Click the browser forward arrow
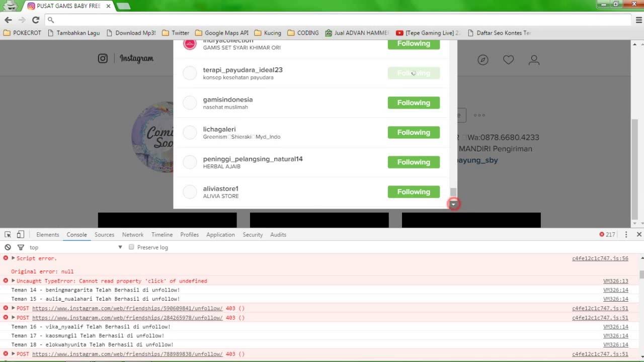The image size is (644, 362). coord(22,20)
